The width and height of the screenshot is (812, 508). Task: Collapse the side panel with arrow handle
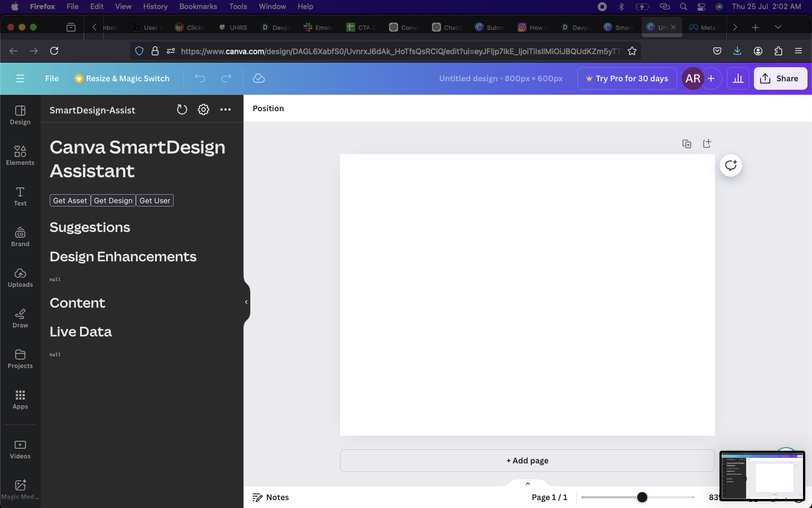tap(246, 302)
